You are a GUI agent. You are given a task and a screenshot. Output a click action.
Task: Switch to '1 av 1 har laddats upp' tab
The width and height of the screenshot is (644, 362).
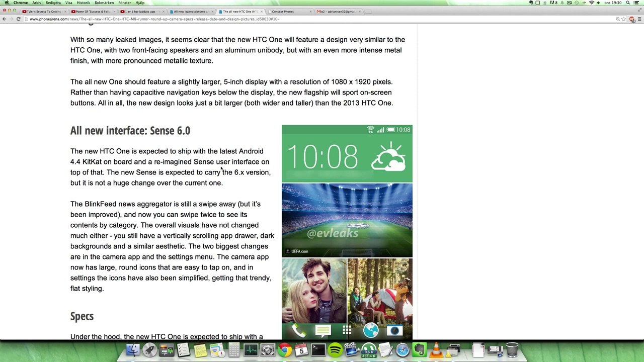[x=142, y=11]
